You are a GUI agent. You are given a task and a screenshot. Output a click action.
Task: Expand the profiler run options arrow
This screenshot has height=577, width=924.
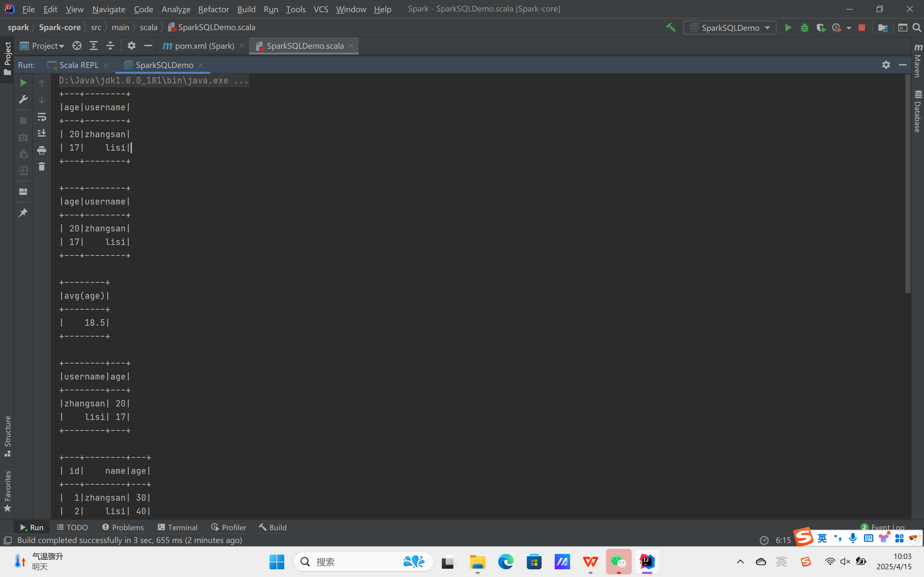(849, 28)
